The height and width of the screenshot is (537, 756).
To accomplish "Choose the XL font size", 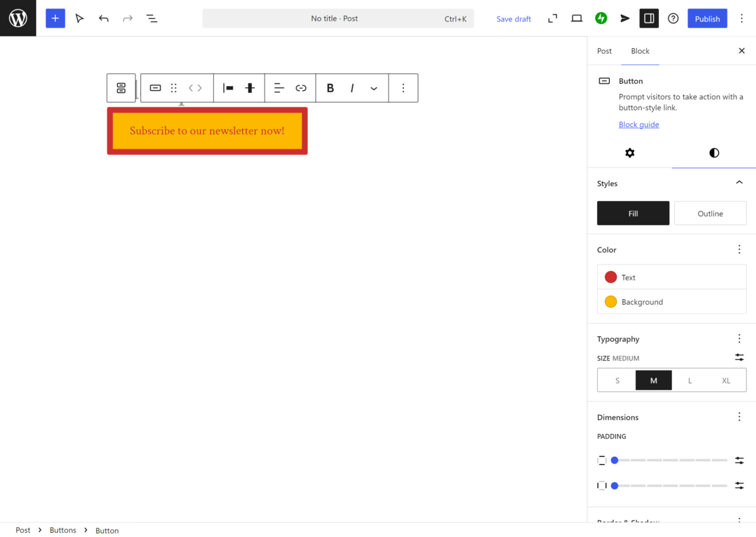I will tap(725, 380).
